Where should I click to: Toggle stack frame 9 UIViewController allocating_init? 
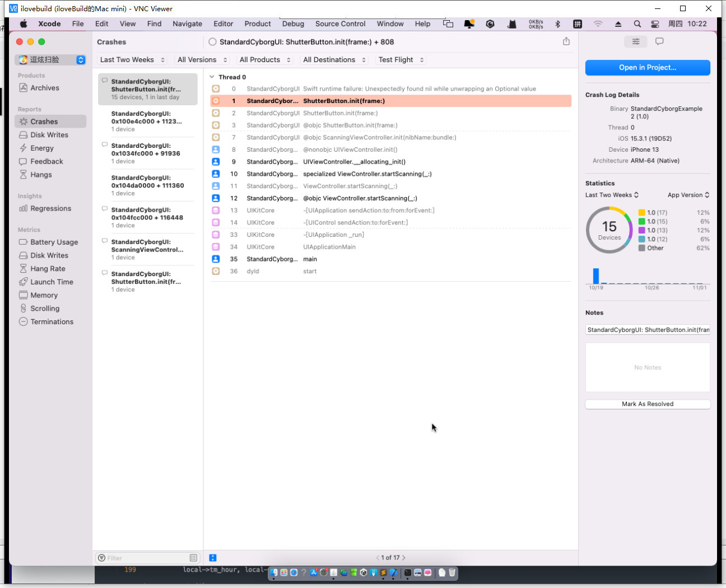pos(354,162)
